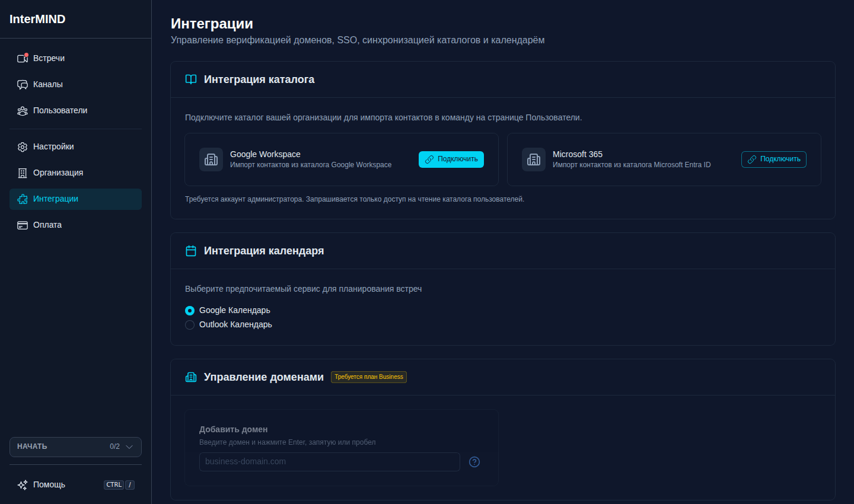Image resolution: width=854 pixels, height=504 pixels.
Task: Click the Настройки gear icon
Action: [23, 147]
